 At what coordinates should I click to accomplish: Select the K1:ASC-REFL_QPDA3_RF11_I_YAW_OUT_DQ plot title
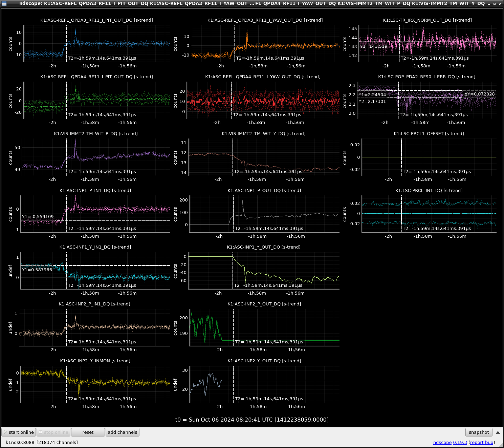coord(265,20)
